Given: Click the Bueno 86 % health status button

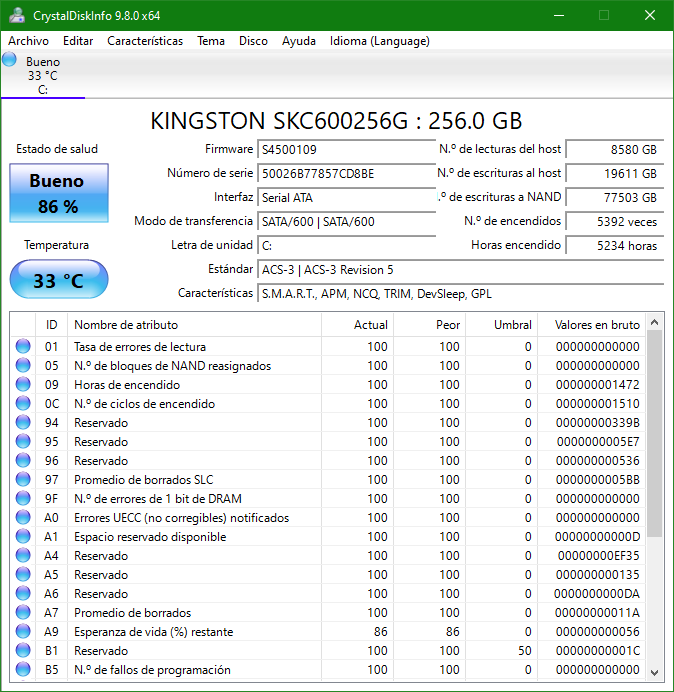Looking at the screenshot, I should click(x=58, y=194).
